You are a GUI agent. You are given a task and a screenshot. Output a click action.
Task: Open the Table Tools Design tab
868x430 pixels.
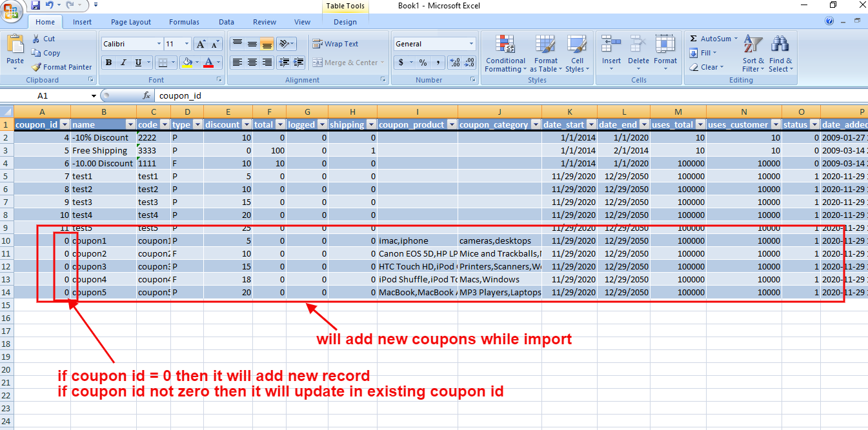pyautogui.click(x=345, y=22)
